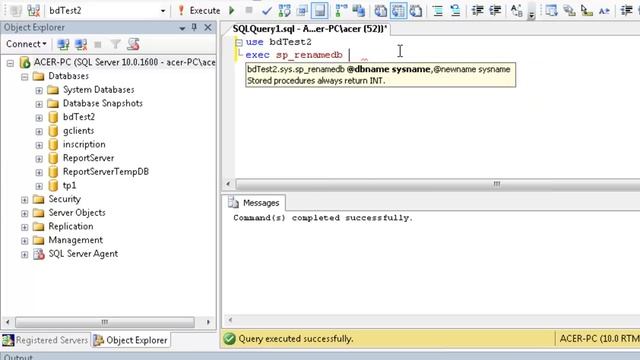Click the query editor scroll left arrow
The height and width of the screenshot is (360, 640).
coord(229,184)
